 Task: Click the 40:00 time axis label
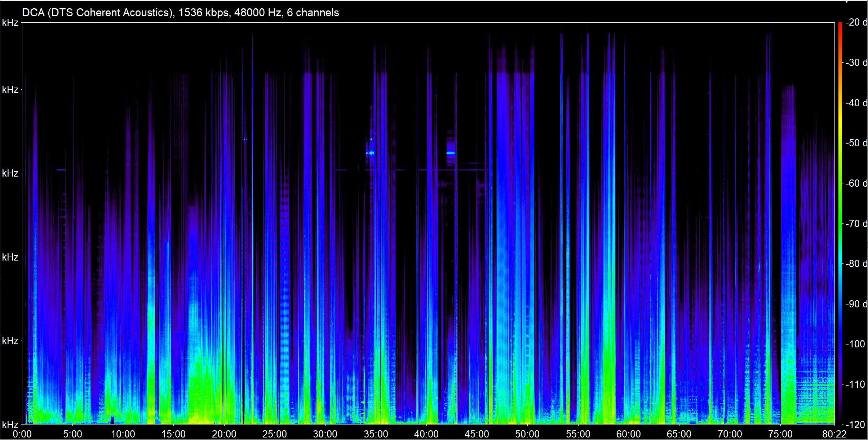426,434
